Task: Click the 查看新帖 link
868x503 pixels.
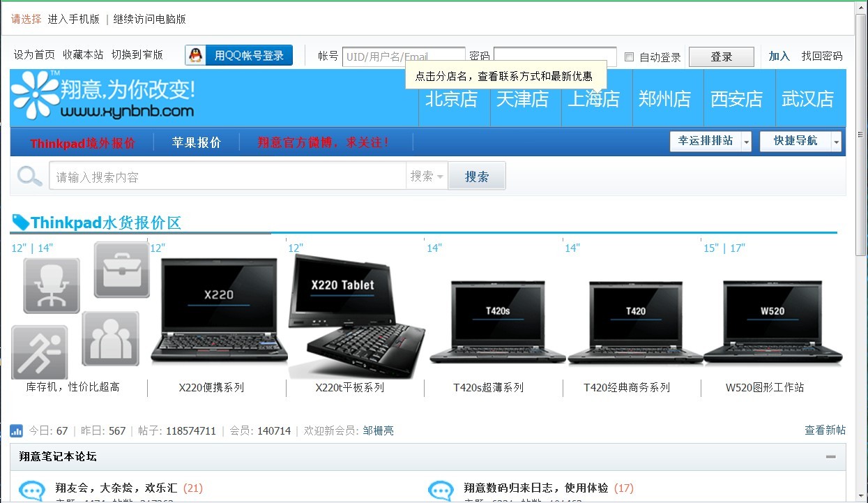Action: coord(825,430)
